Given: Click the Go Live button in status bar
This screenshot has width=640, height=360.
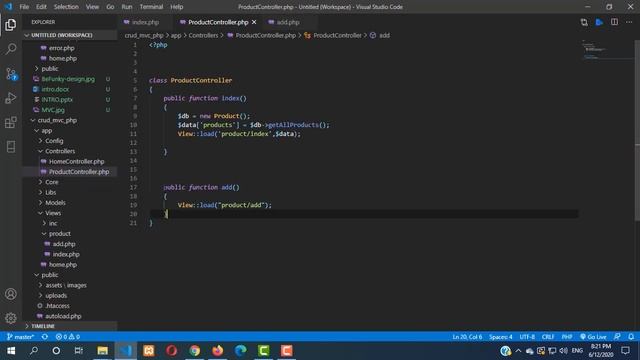Looking at the screenshot, I should (593, 337).
